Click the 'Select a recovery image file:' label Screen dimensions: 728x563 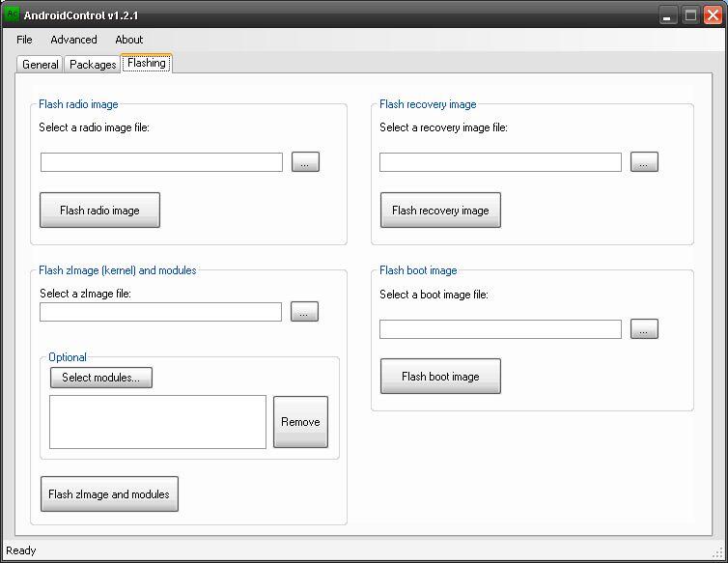(443, 127)
